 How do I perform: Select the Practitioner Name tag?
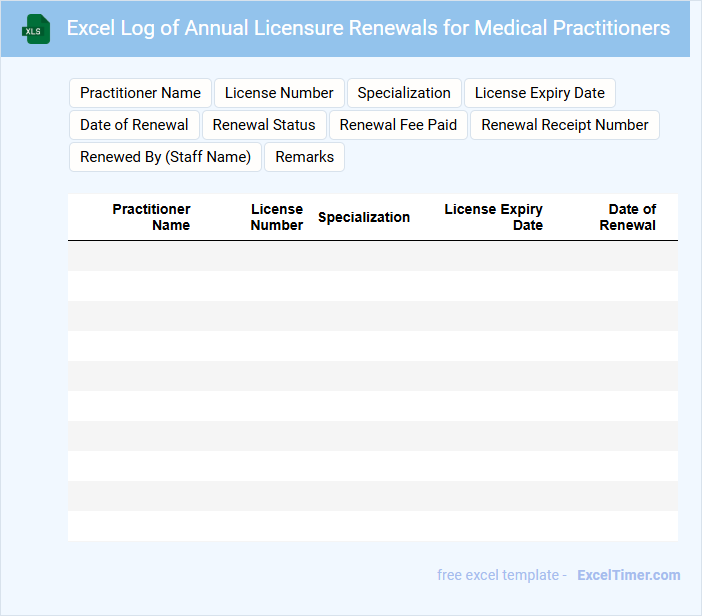tap(140, 93)
